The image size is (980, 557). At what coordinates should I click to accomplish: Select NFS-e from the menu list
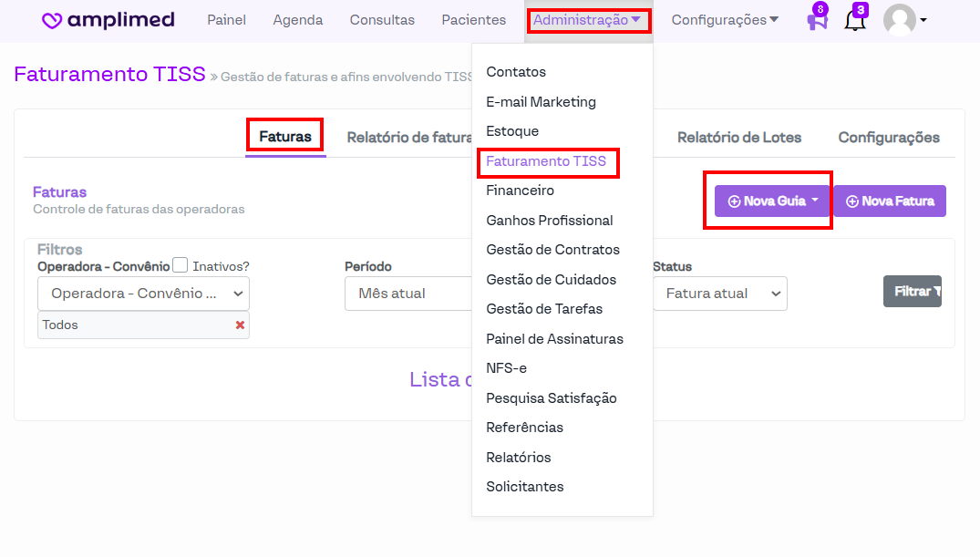pos(506,368)
